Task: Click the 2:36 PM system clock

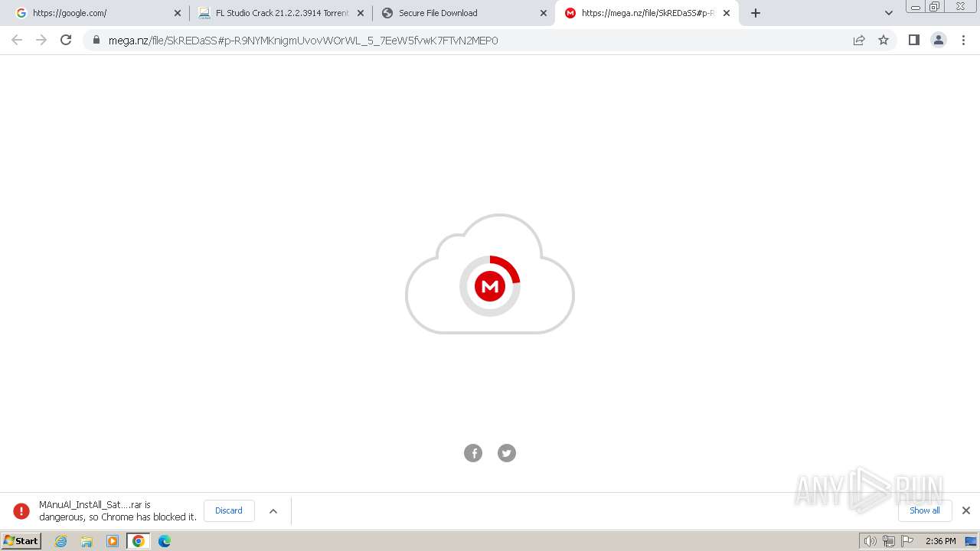Action: tap(940, 541)
